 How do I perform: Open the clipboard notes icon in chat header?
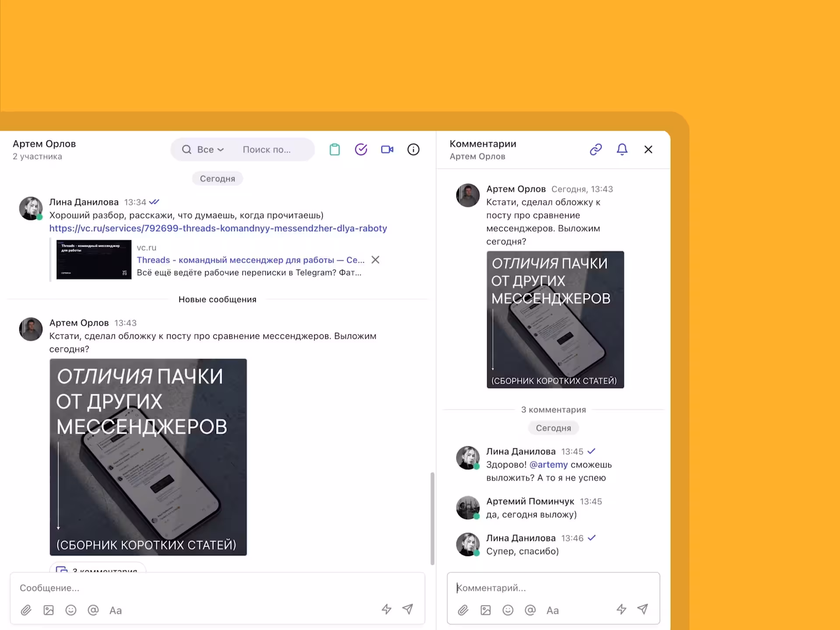[x=335, y=150]
